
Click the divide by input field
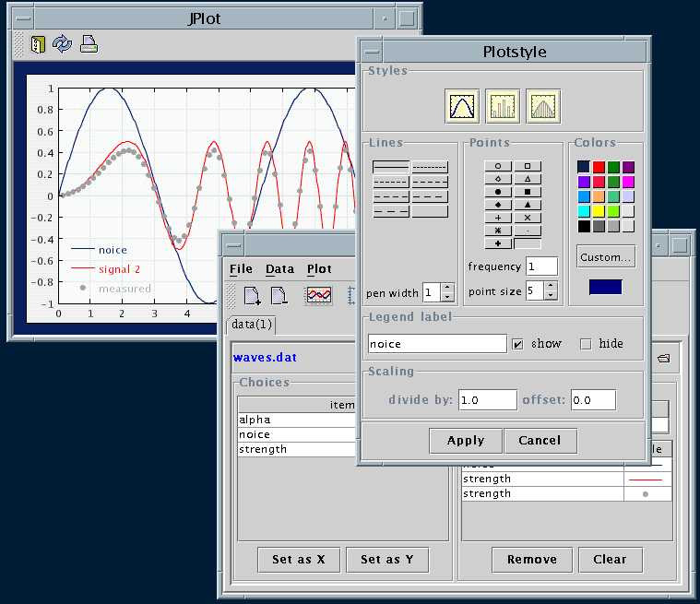point(488,399)
